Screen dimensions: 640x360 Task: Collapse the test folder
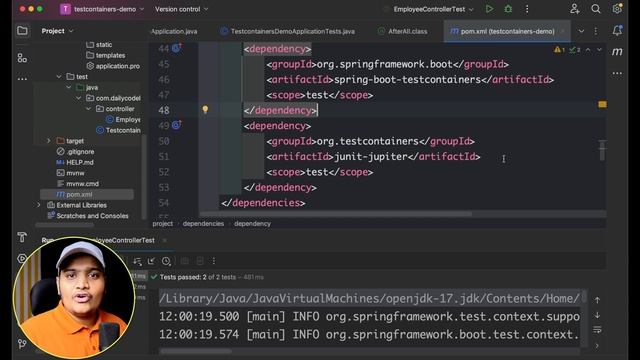[x=59, y=77]
